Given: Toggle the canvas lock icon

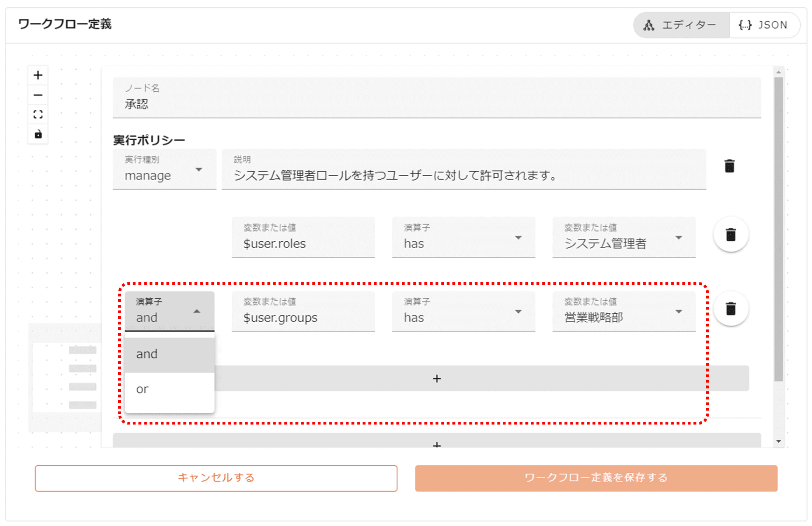Looking at the screenshot, I should pos(38,134).
